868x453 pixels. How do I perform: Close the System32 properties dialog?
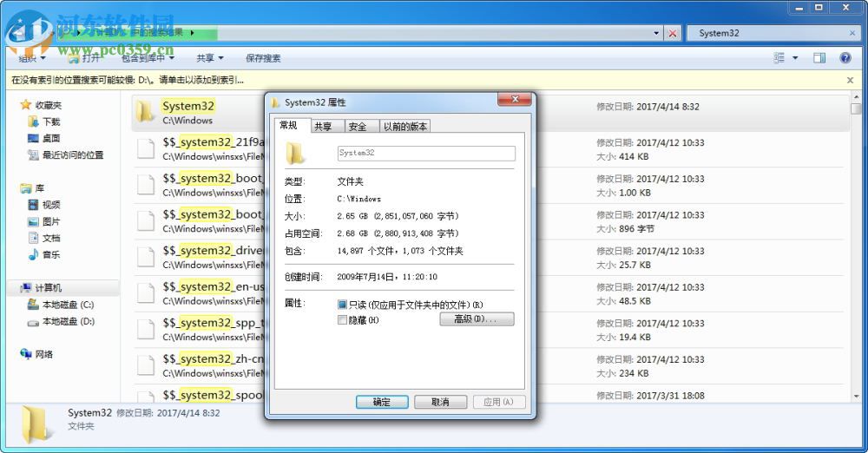pos(515,99)
